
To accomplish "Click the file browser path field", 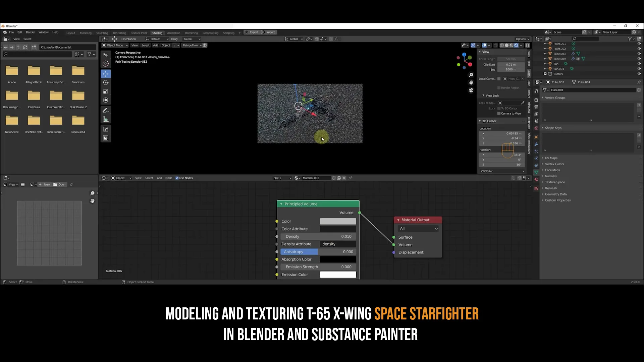I will click(x=67, y=47).
